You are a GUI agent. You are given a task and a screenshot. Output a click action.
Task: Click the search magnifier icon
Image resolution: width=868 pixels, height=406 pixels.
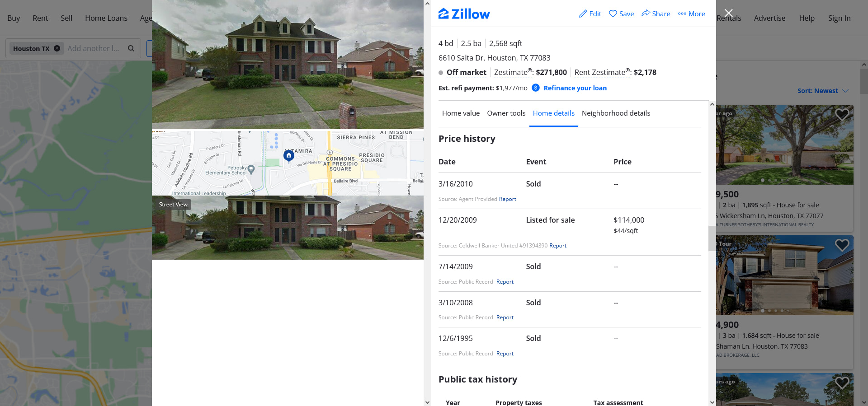(131, 48)
